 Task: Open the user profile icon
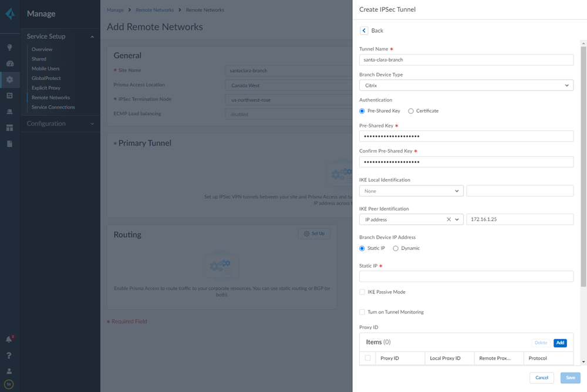click(9, 371)
